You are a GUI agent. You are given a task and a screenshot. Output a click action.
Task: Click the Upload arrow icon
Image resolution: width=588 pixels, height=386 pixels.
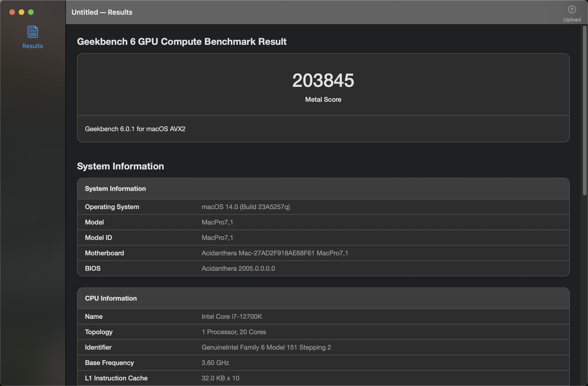point(572,10)
